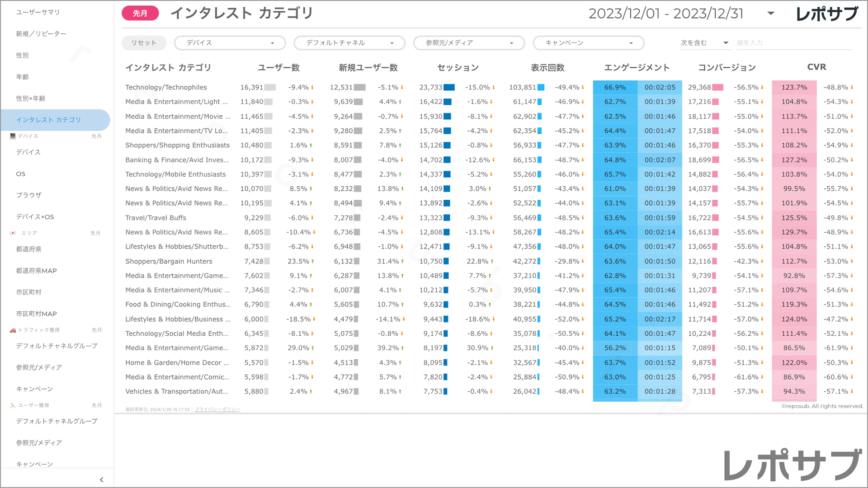Select 都道府県MAP in the sidebar
The height and width of the screenshot is (488, 868).
36,271
